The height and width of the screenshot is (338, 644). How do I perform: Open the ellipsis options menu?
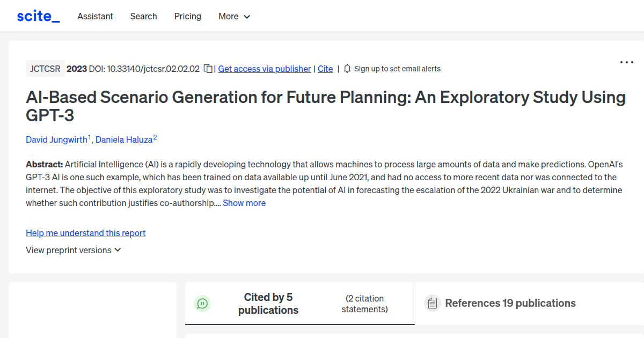[x=626, y=62]
